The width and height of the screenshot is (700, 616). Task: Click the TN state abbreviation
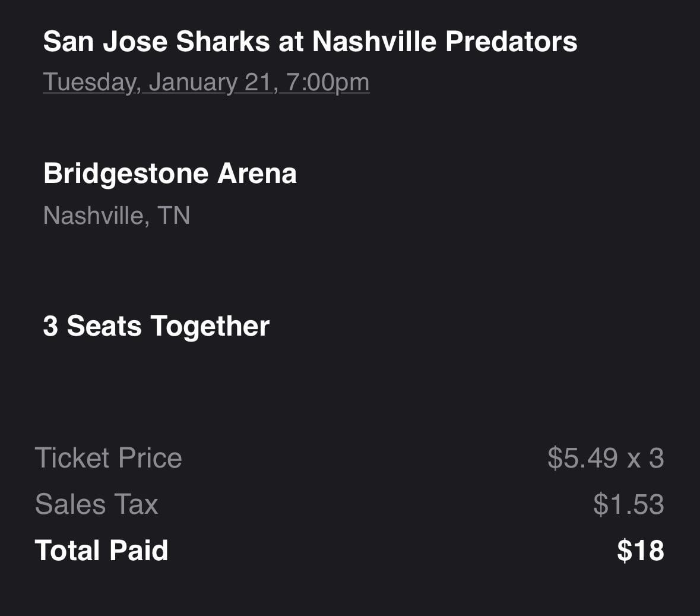tap(174, 215)
